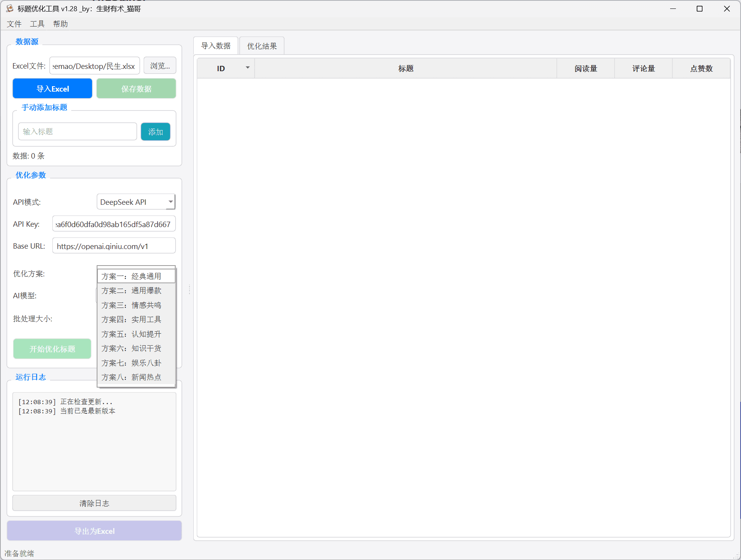Image resolution: width=741 pixels, height=560 pixels.
Task: Open the 帮助 menu
Action: [60, 24]
